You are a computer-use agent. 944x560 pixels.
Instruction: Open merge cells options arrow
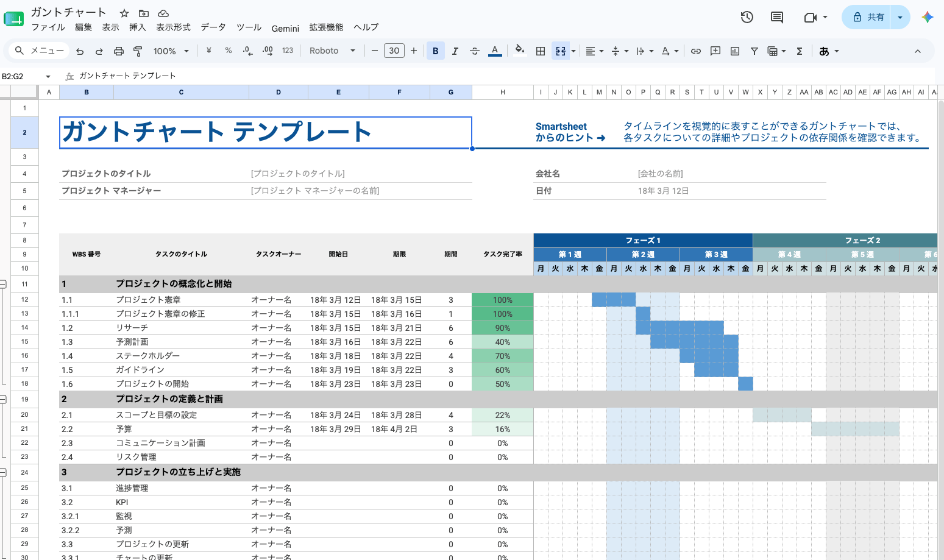573,51
